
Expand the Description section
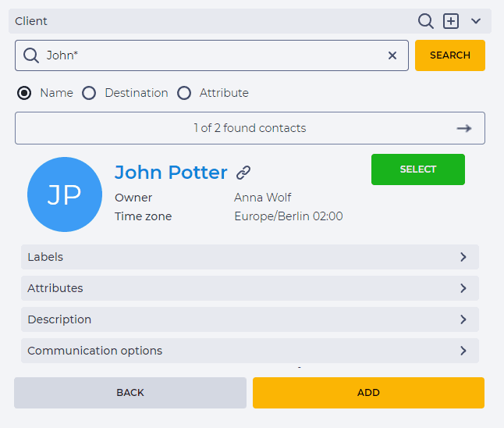click(250, 319)
